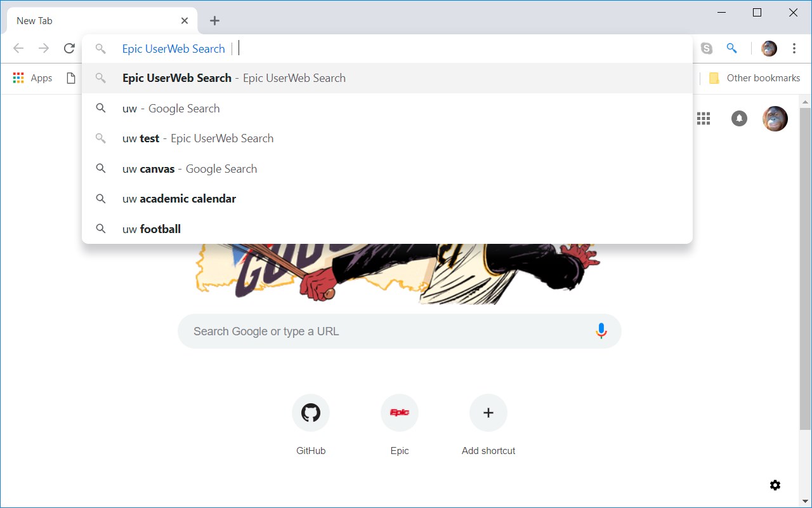Screen dimensions: 812x508
Task: Open the customize page gear icon
Action: [775, 485]
